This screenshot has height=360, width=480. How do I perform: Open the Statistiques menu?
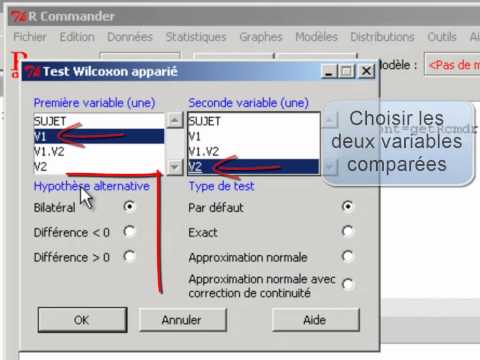click(x=196, y=37)
